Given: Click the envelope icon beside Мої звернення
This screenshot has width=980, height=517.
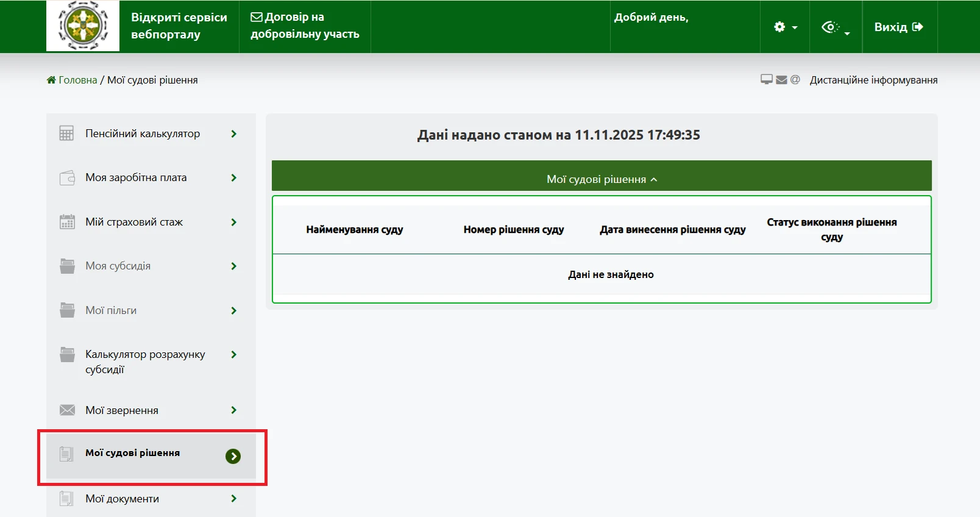Looking at the screenshot, I should click(67, 410).
